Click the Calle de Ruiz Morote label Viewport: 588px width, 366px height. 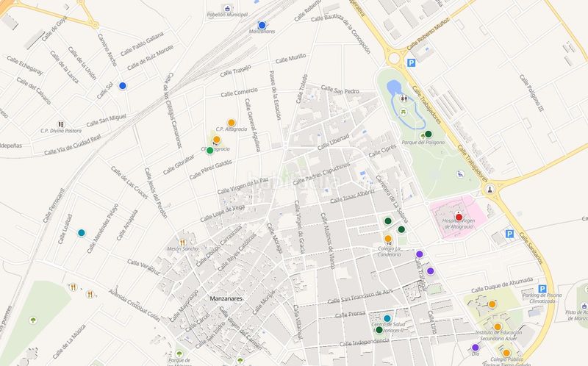[151, 57]
